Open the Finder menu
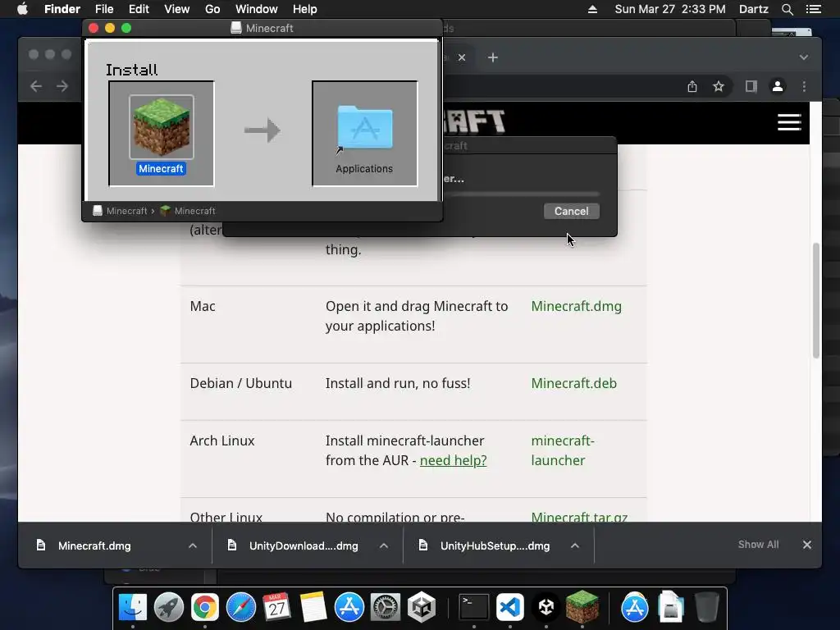 (62, 9)
